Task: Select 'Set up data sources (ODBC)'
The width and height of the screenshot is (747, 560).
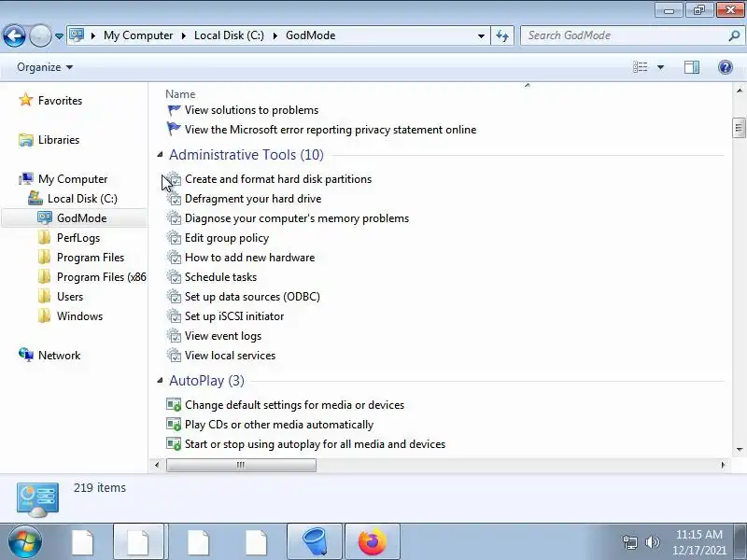Action: coord(252,296)
